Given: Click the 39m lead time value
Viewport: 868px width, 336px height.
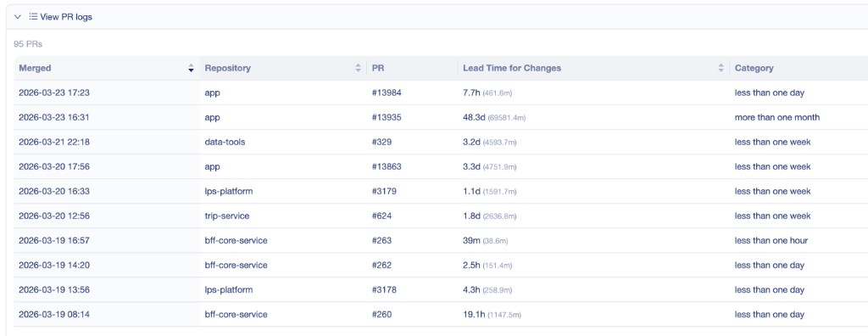Looking at the screenshot, I should coord(471,241).
